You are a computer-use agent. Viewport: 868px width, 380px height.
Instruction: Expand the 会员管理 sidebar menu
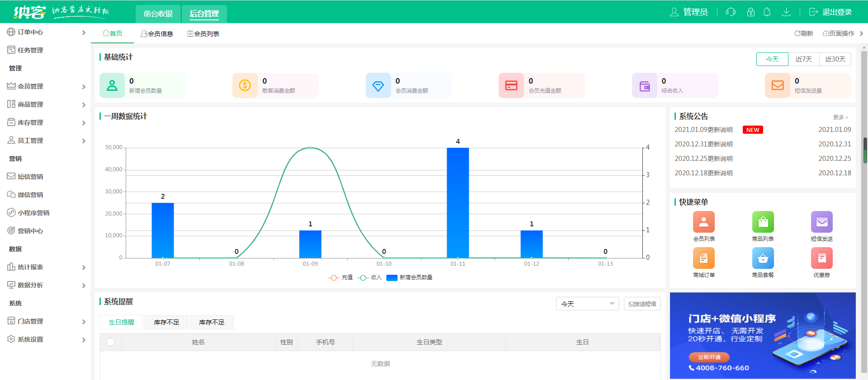tap(45, 86)
